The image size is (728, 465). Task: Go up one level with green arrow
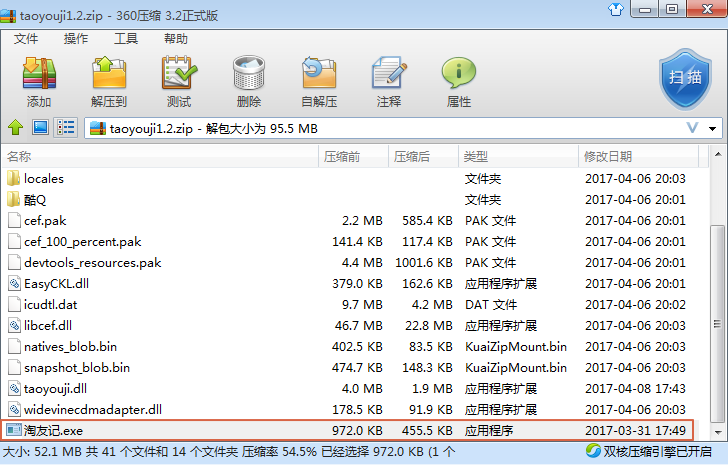point(16,128)
